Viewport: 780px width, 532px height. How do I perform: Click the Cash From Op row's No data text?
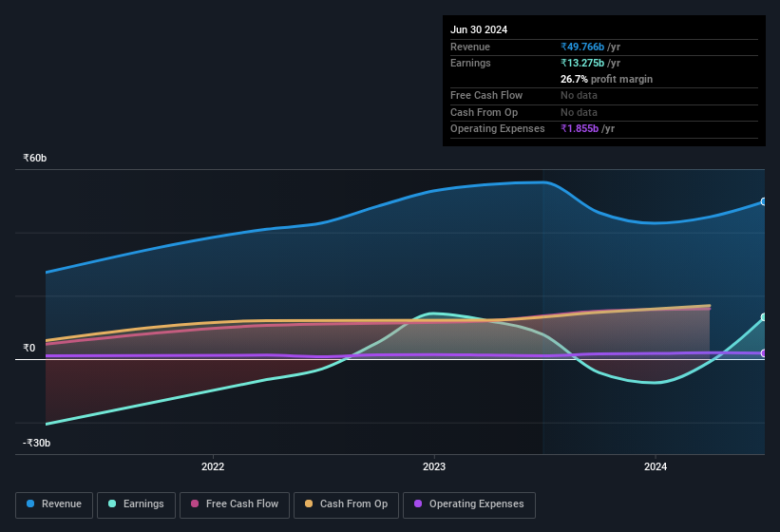point(579,112)
